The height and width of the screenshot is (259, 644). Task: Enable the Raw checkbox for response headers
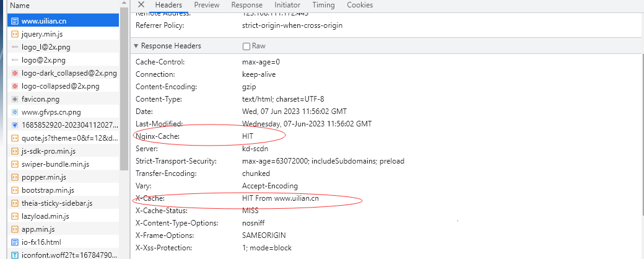pyautogui.click(x=246, y=46)
